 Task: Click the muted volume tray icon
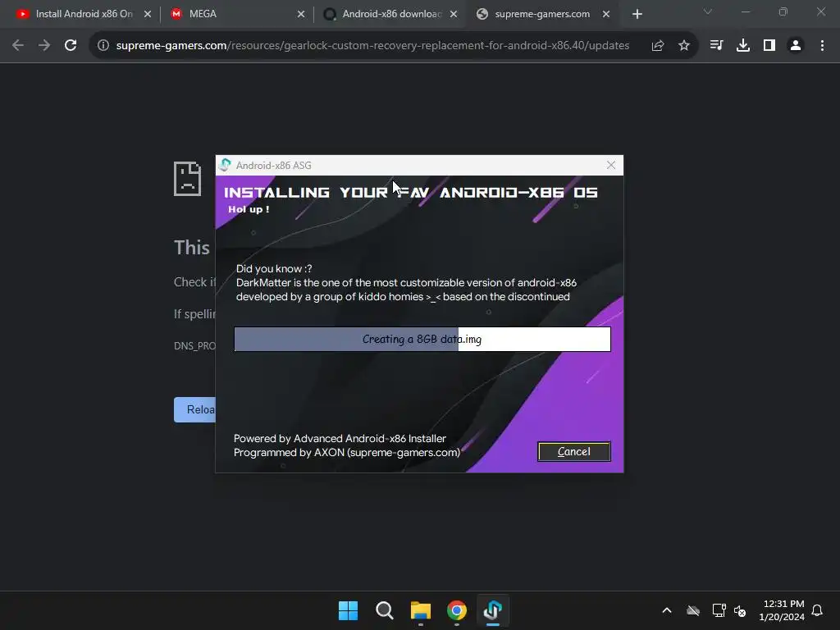pyautogui.click(x=741, y=610)
